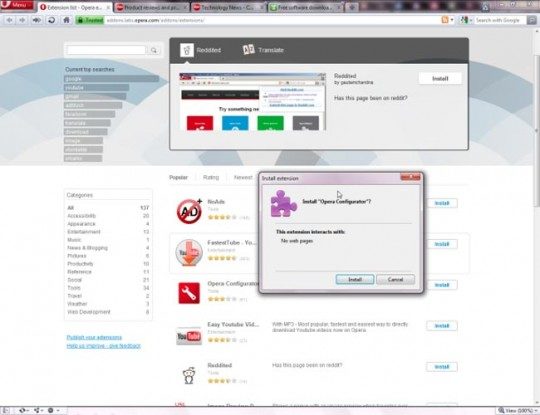540x415 pixels.
Task: Switch to the Technology News tab
Action: (x=228, y=7)
